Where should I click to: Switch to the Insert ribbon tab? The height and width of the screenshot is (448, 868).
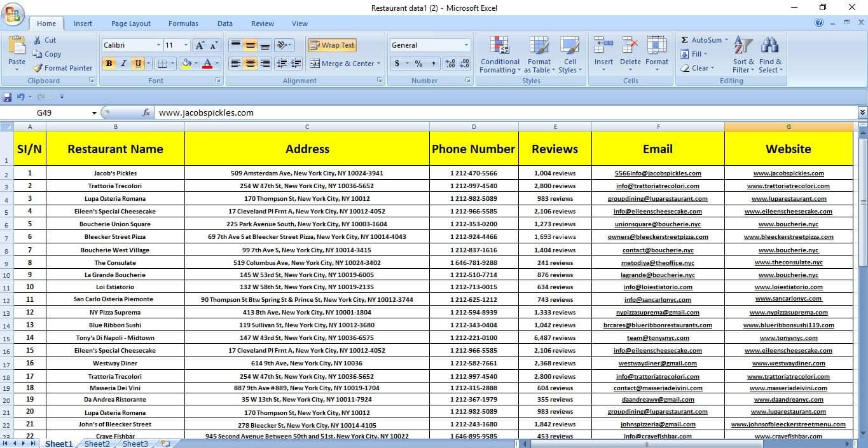pos(83,24)
